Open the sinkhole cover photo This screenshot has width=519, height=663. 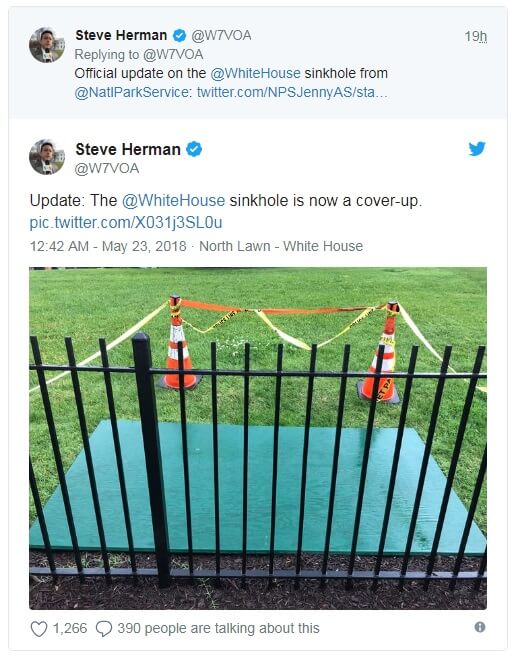(258, 438)
